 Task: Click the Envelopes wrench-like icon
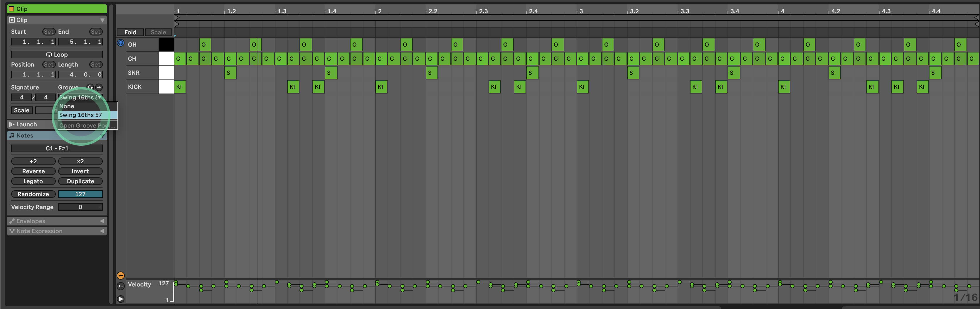12,221
